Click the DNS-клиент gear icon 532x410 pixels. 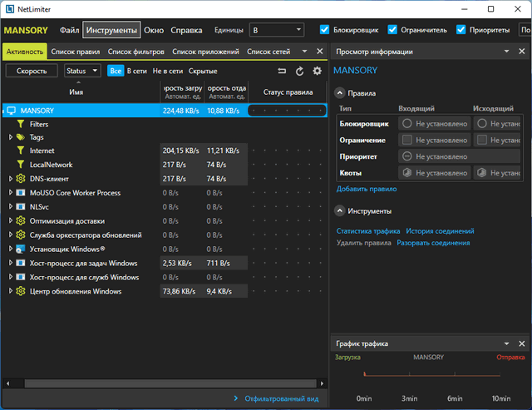point(21,179)
